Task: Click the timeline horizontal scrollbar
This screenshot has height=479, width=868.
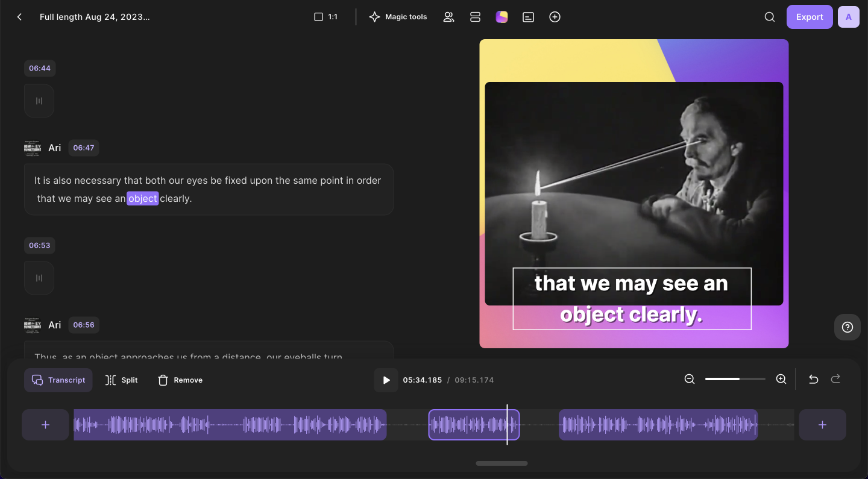Action: 502,463
